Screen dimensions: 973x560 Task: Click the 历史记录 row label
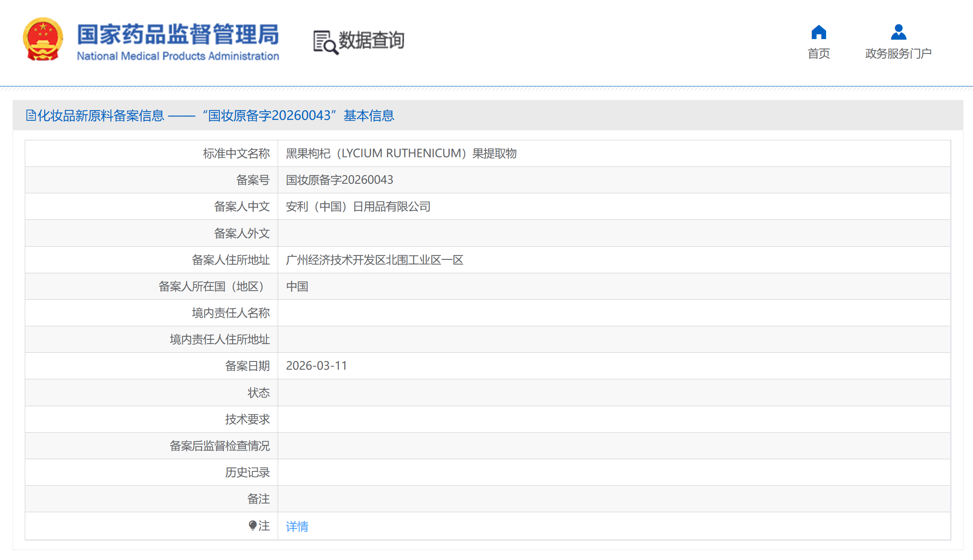coord(247,472)
